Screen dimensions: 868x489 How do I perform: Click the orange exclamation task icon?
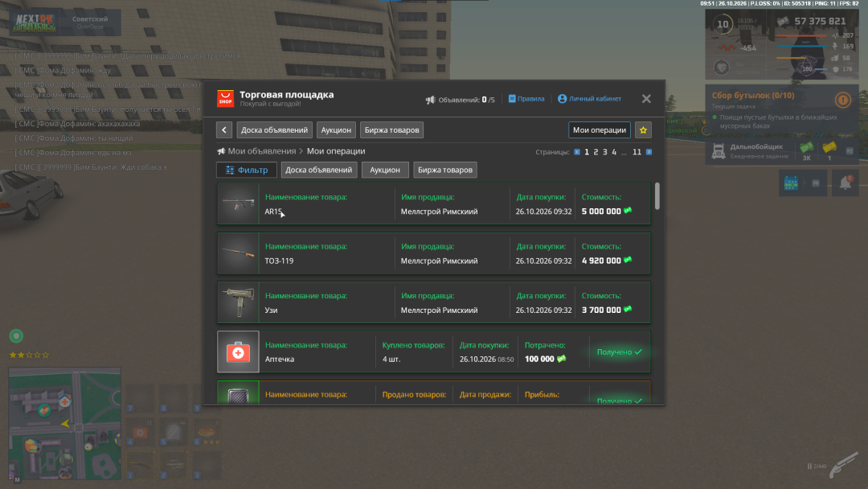coord(842,101)
